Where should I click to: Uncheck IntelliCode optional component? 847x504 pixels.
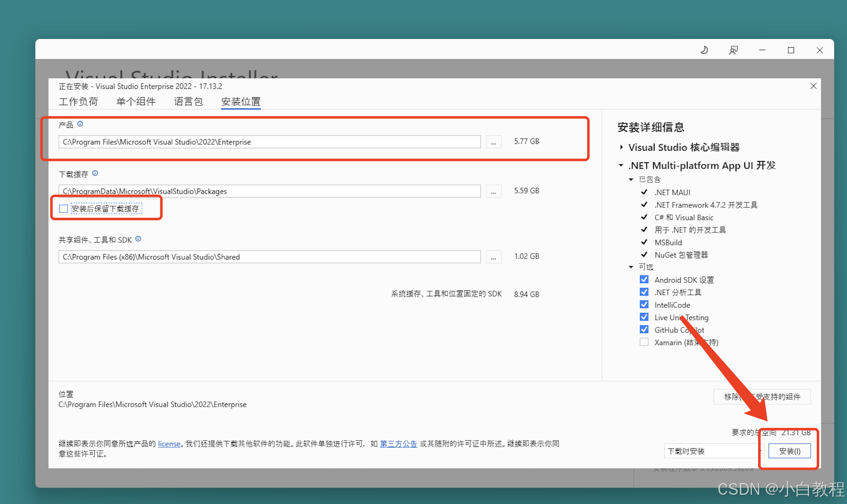(644, 305)
